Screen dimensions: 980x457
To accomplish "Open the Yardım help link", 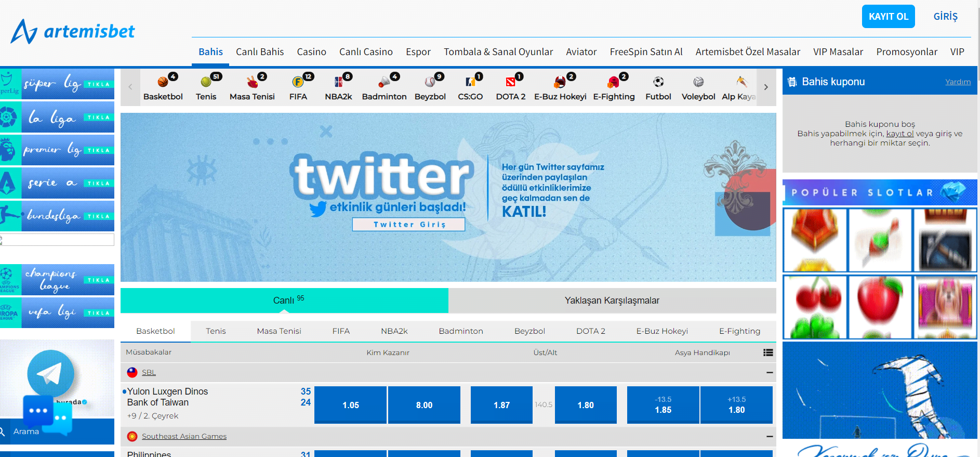I will [x=958, y=82].
